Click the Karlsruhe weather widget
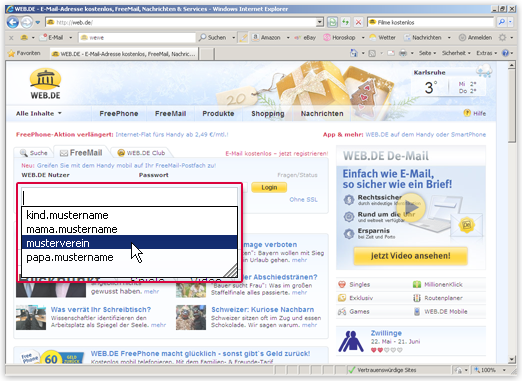522x381 pixels. (x=451, y=83)
